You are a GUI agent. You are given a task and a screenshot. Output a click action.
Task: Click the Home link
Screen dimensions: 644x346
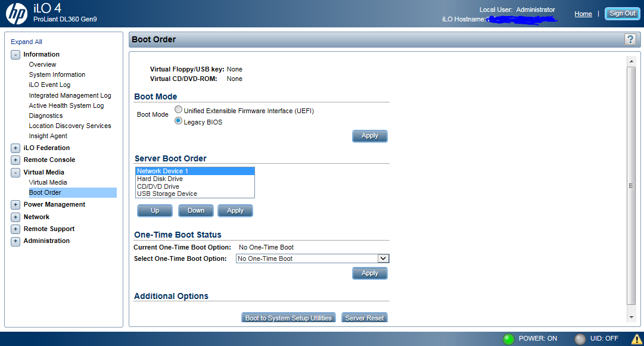tap(583, 14)
